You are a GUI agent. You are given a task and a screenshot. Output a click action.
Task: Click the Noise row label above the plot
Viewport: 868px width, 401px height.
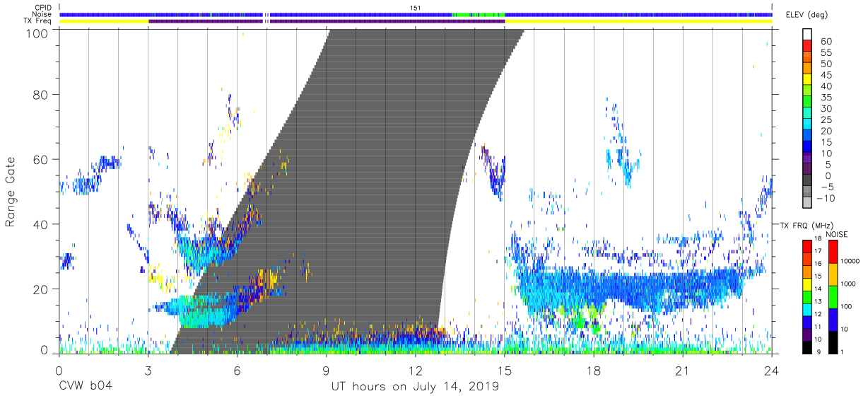tap(42, 14)
